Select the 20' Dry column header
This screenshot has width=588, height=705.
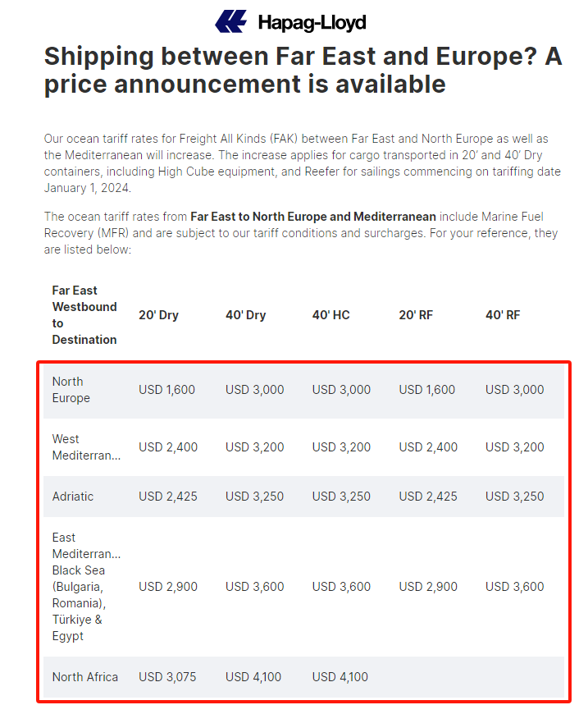click(158, 315)
